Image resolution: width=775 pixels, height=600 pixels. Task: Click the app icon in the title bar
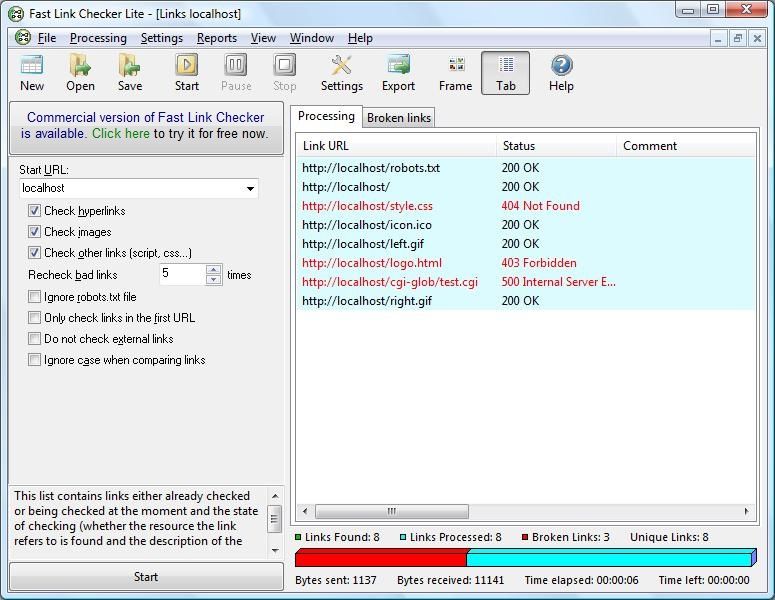(16, 14)
